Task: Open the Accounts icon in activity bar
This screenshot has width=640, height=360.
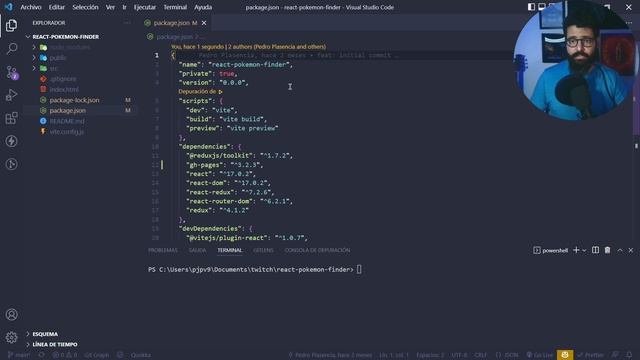Action: [11, 315]
